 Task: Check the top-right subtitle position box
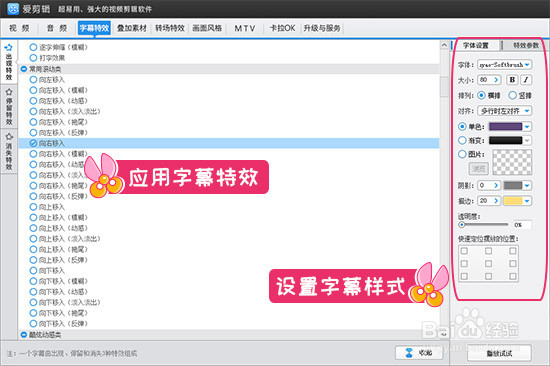512,251
